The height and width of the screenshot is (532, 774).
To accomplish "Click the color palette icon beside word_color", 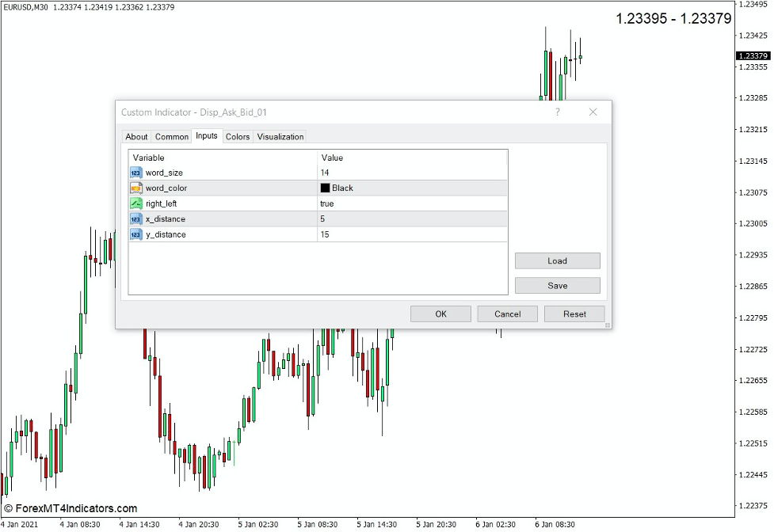I will click(x=135, y=188).
